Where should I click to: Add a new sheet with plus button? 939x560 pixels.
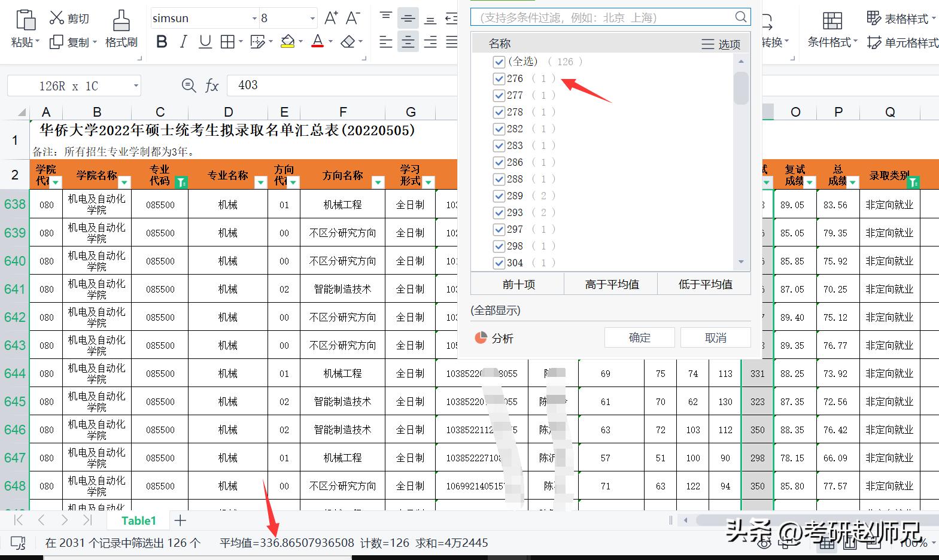tap(180, 521)
